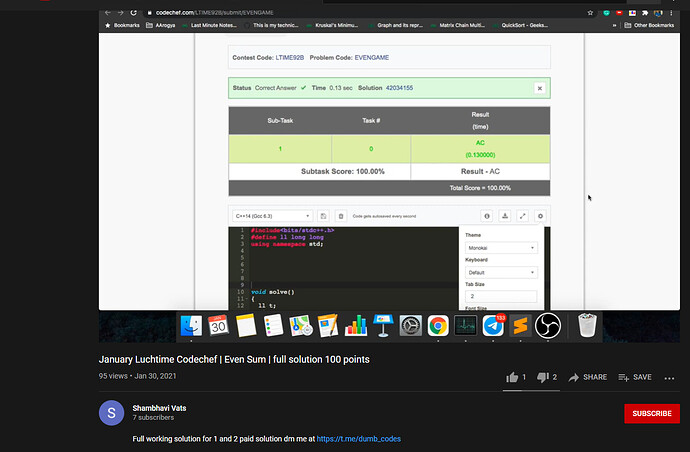Open the t.me/dumb_codes link

359,439
